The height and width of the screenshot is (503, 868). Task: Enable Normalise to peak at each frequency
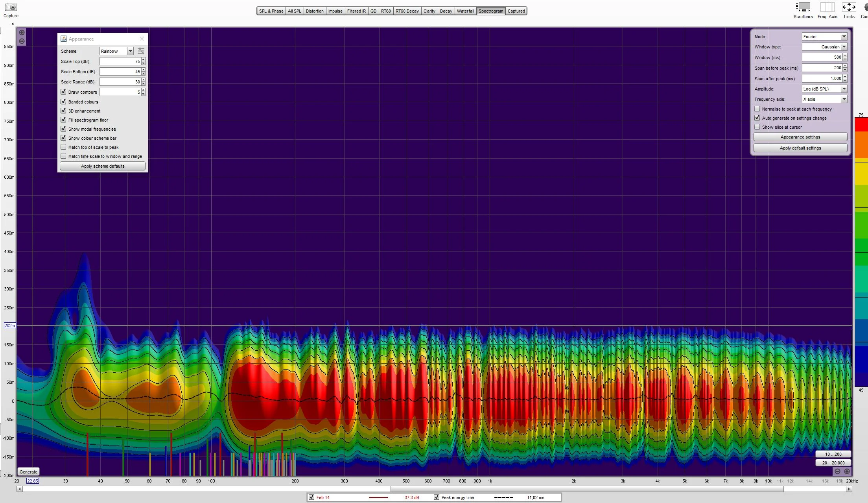[757, 109]
